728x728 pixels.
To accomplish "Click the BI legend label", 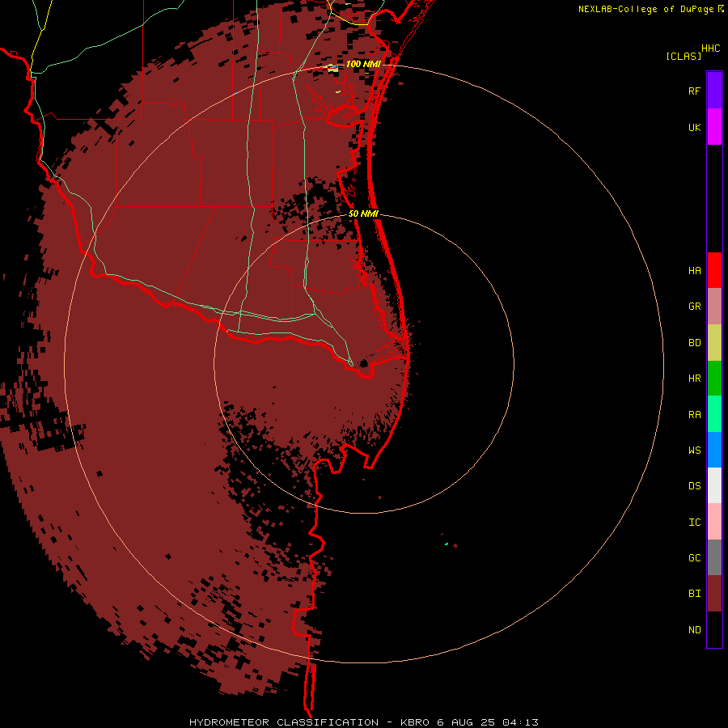I will [x=694, y=594].
